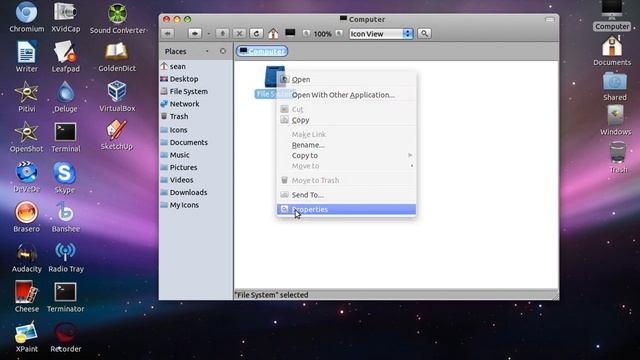This screenshot has height=360, width=640.
Task: Zoom in with the right magnifier
Action: pyautogui.click(x=339, y=33)
